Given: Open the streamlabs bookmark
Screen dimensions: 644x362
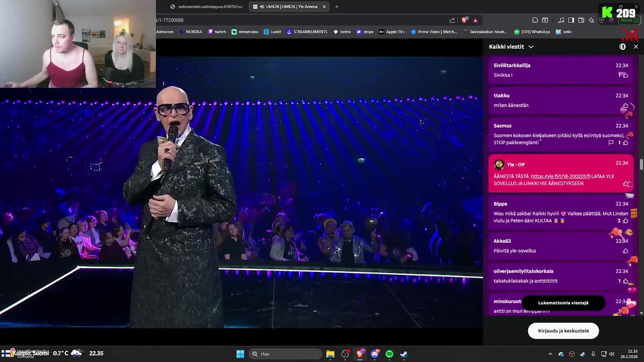Looking at the screenshot, I should tap(245, 32).
